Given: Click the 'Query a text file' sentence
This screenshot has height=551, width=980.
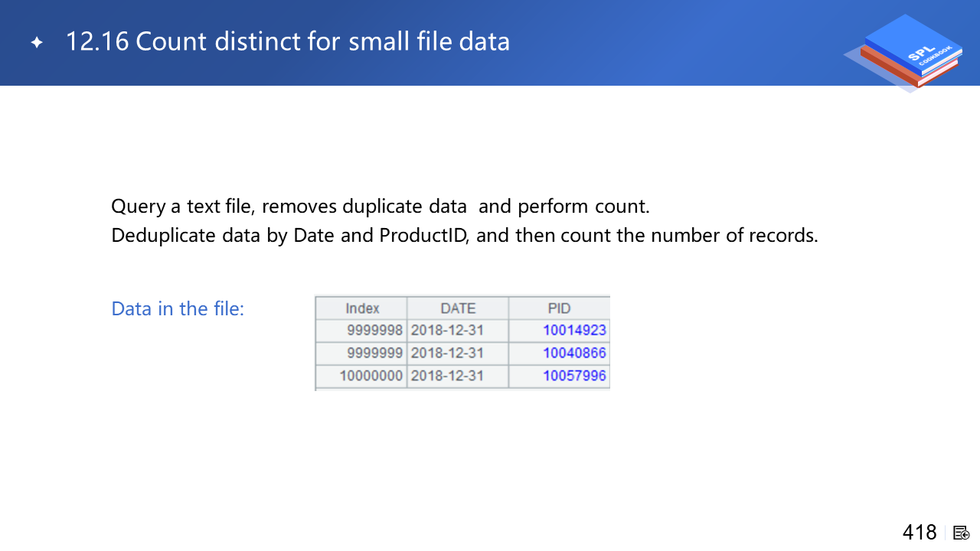Looking at the screenshot, I should (380, 207).
